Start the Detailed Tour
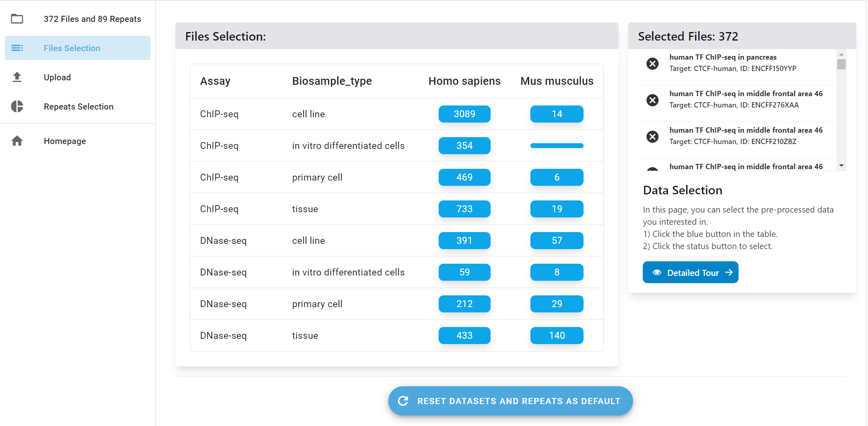 pos(690,272)
